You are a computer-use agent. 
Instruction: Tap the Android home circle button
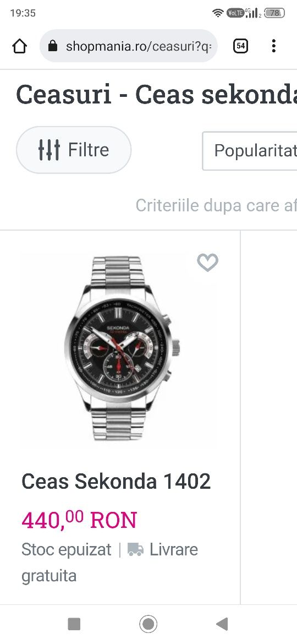[148, 624]
